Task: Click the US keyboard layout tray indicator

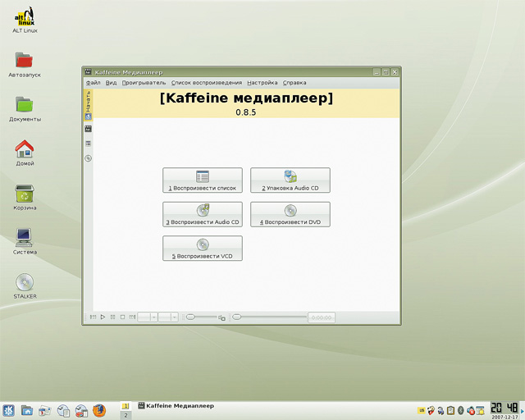Action: [422, 410]
